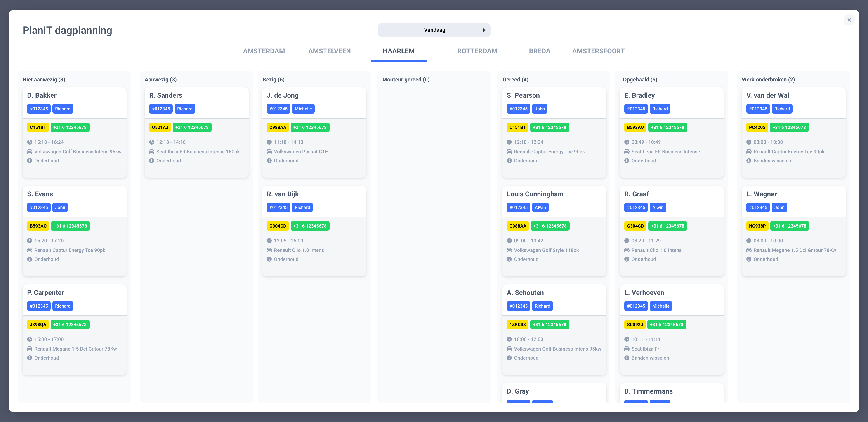Switch to the AMSTELVEEN tab
The height and width of the screenshot is (422, 868).
click(329, 51)
